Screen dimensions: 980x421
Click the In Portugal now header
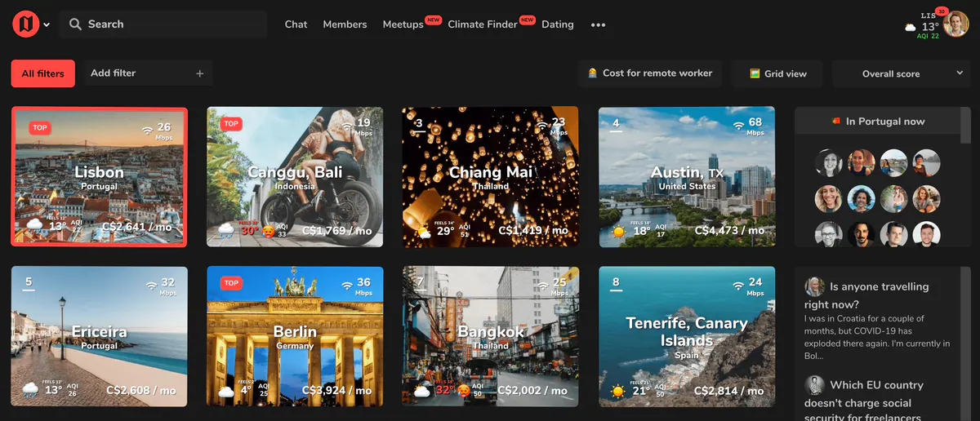pyautogui.click(x=878, y=121)
